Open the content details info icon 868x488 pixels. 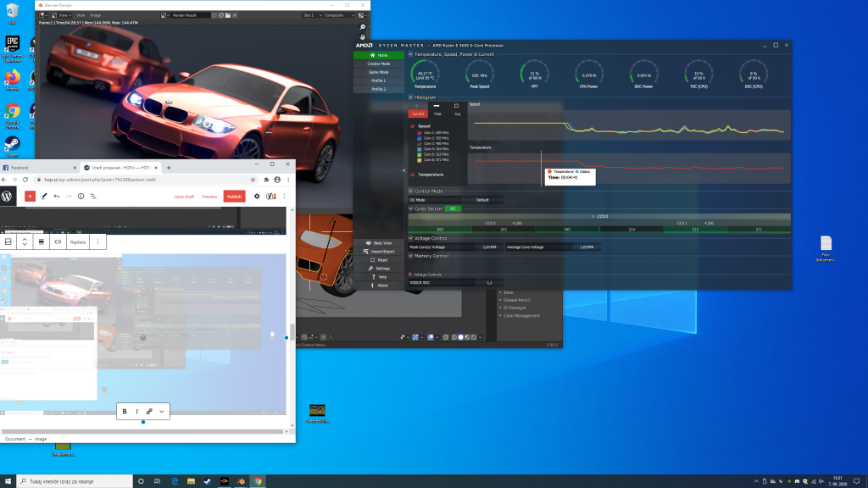(x=81, y=197)
